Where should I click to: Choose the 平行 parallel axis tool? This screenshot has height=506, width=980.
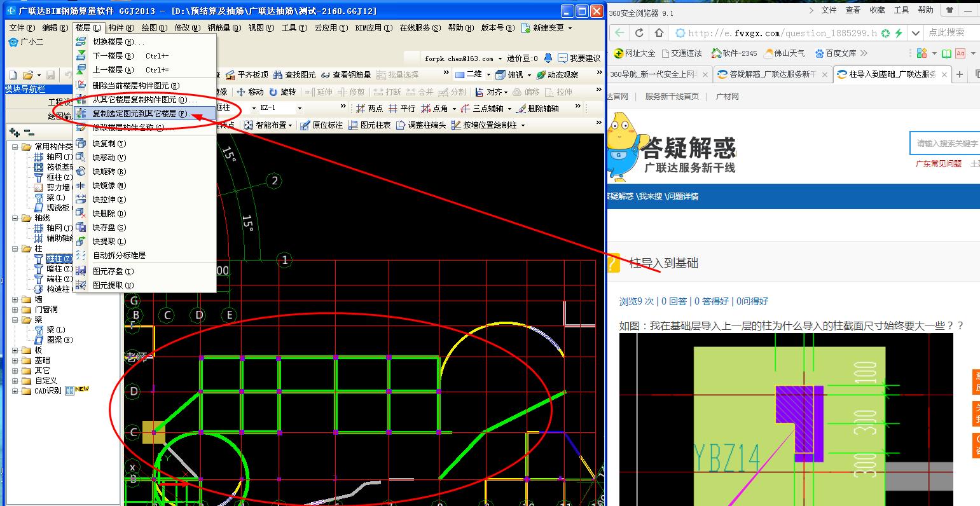[x=402, y=109]
